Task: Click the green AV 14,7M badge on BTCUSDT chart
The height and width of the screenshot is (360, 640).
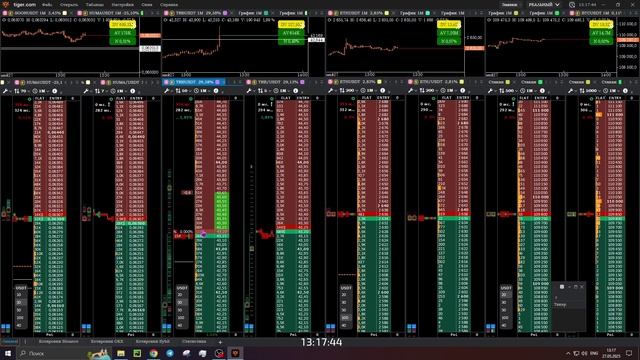Action: click(601, 33)
